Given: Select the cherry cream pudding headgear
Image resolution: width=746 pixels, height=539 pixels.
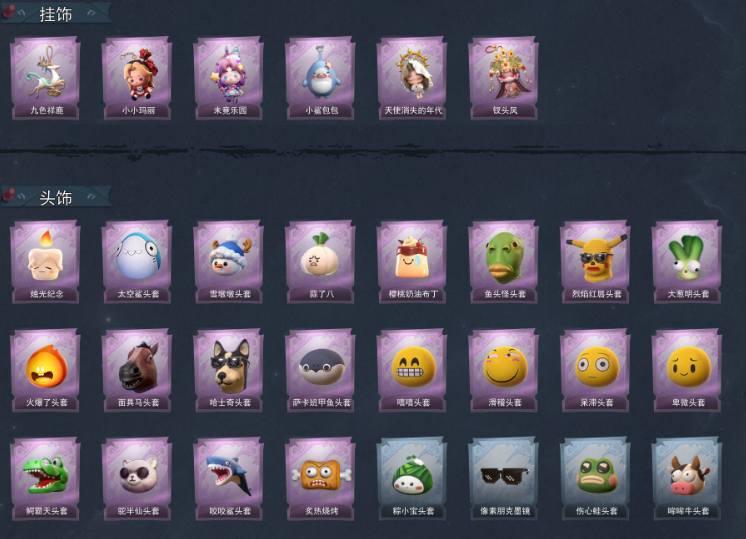Looking at the screenshot, I should click(x=412, y=262).
